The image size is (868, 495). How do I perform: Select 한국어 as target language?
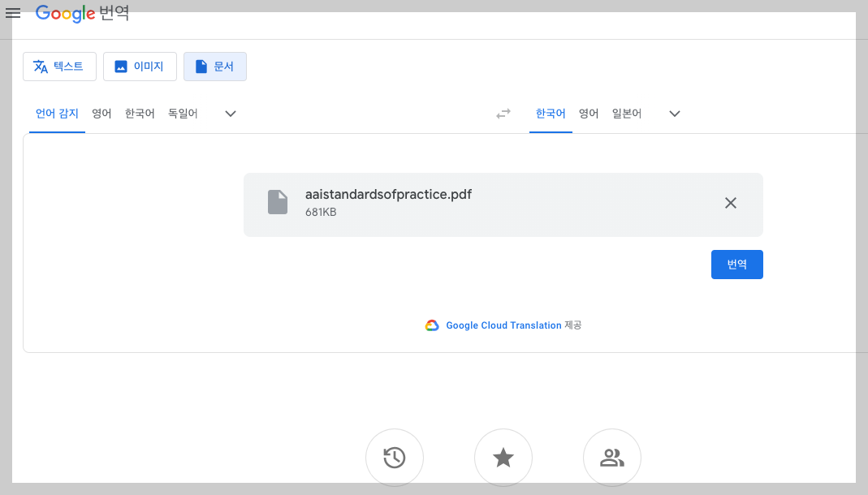(x=551, y=114)
